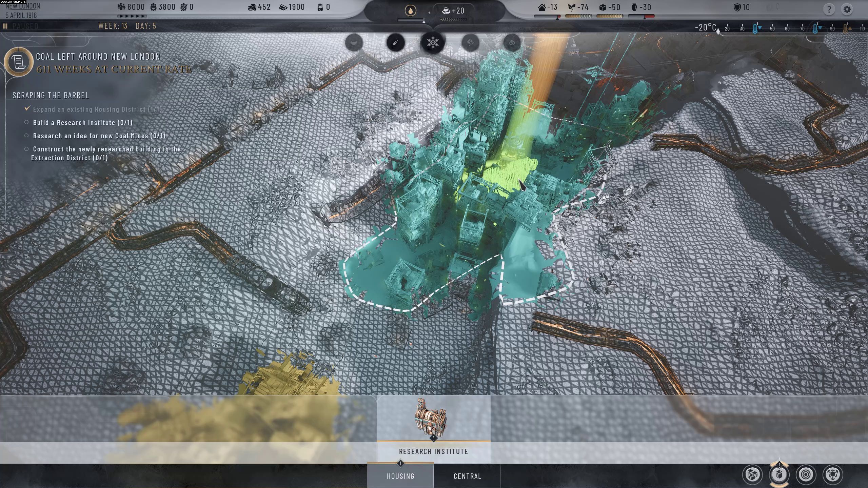Expand the Scraping the Barrel quest scroll
868x488 pixels.
coord(18,62)
